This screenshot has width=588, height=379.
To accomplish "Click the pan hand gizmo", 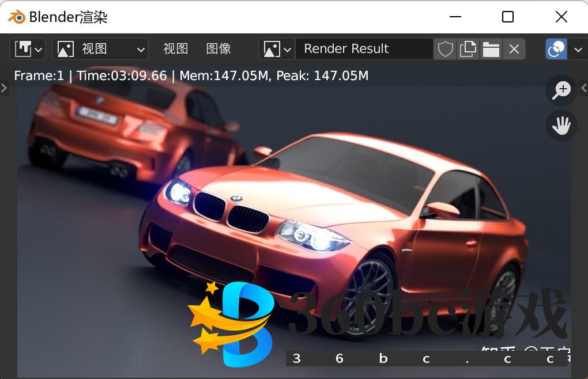I will tap(561, 125).
